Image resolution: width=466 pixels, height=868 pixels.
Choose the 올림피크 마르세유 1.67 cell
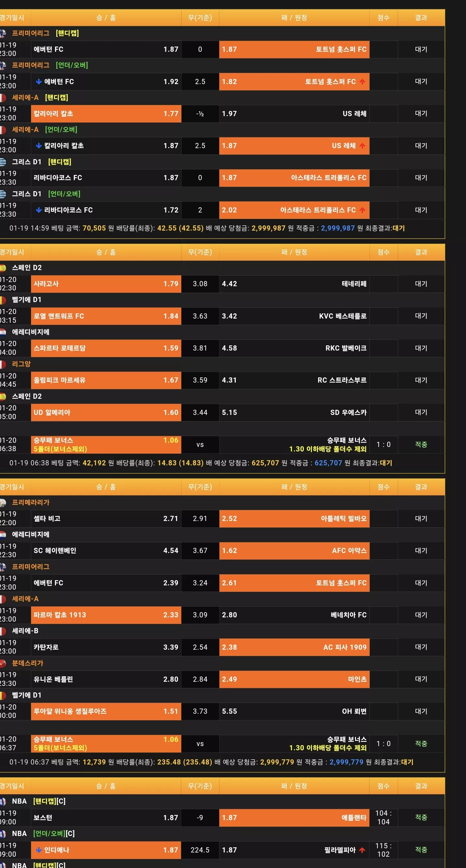point(106,380)
